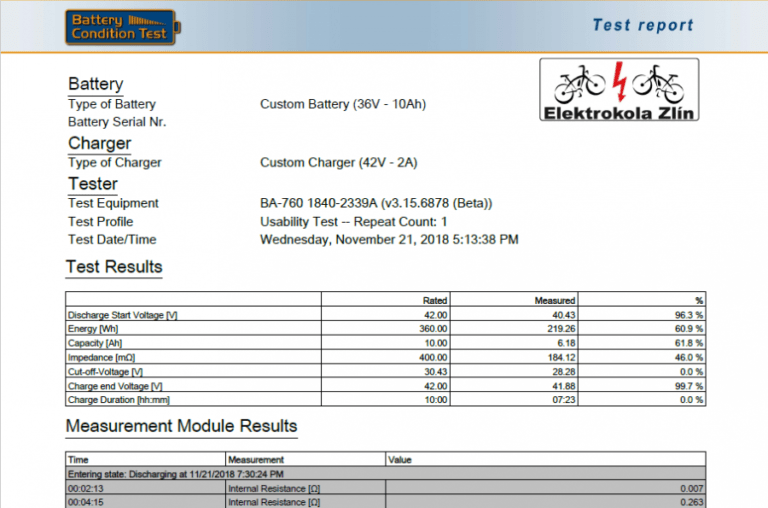This screenshot has height=508, width=768.
Task: Select Internal Resistance value 0.007
Action: 692,488
